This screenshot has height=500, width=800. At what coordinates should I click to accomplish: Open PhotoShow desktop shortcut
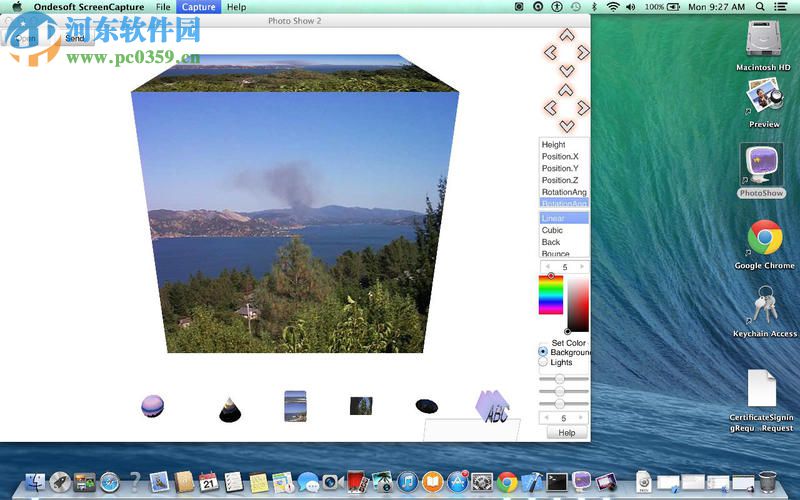pyautogui.click(x=762, y=171)
